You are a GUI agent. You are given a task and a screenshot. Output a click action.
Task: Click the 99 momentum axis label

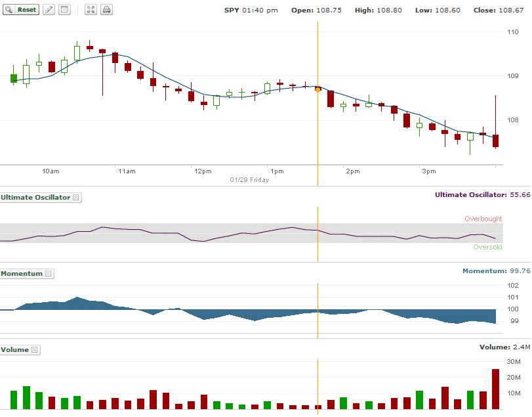[x=514, y=320]
